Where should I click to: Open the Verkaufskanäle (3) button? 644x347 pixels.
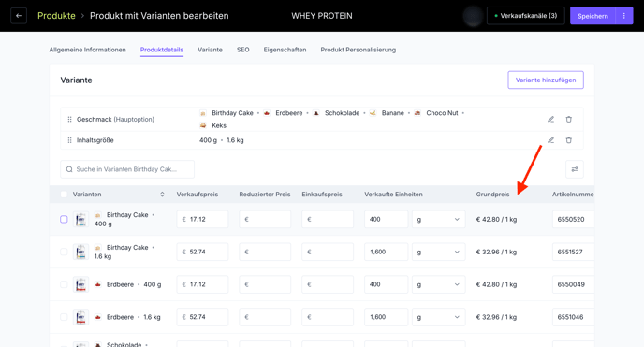(526, 16)
